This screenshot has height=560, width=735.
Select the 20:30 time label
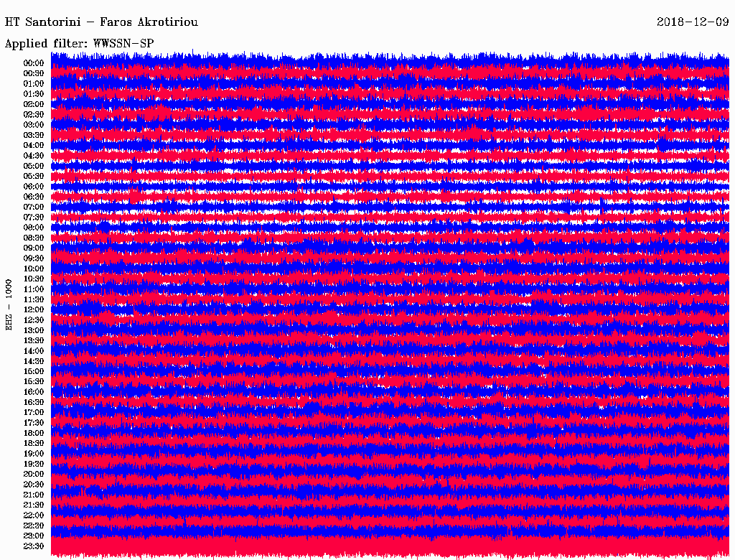pos(34,485)
